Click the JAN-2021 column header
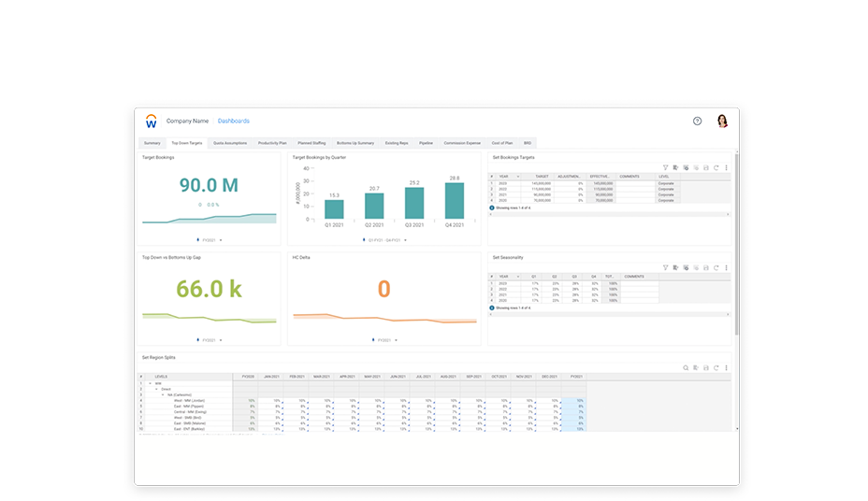Screen dimensions: 868x501 (271, 377)
